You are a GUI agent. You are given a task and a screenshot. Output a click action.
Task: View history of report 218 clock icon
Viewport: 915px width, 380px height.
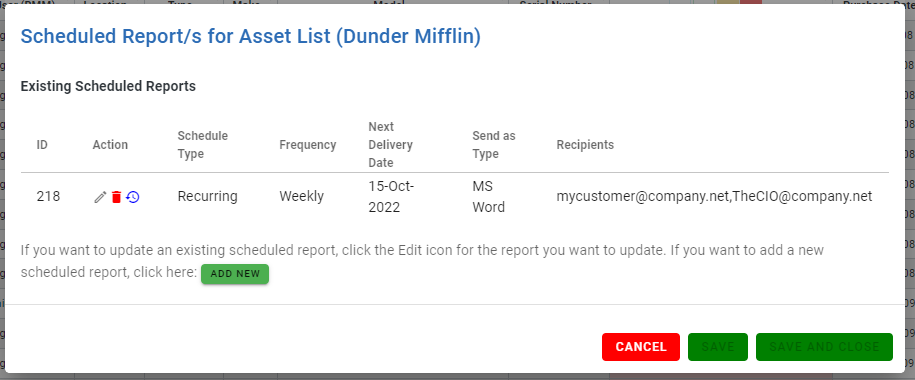(x=133, y=197)
